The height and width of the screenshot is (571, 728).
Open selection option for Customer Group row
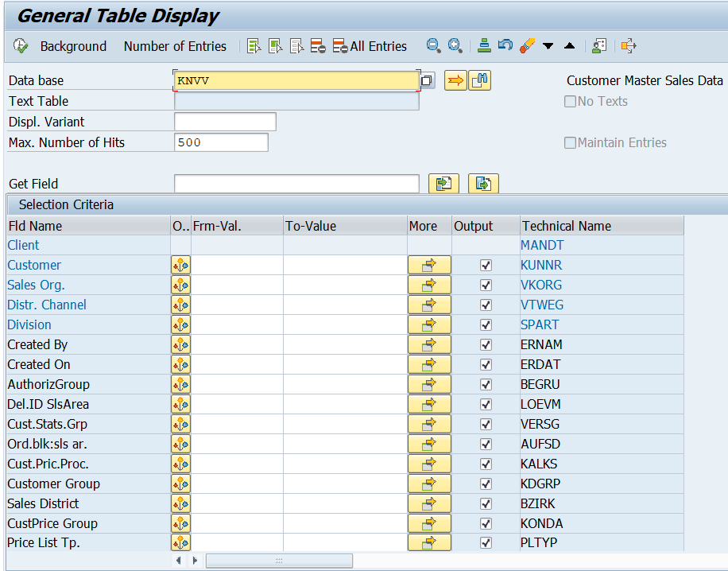pos(180,484)
